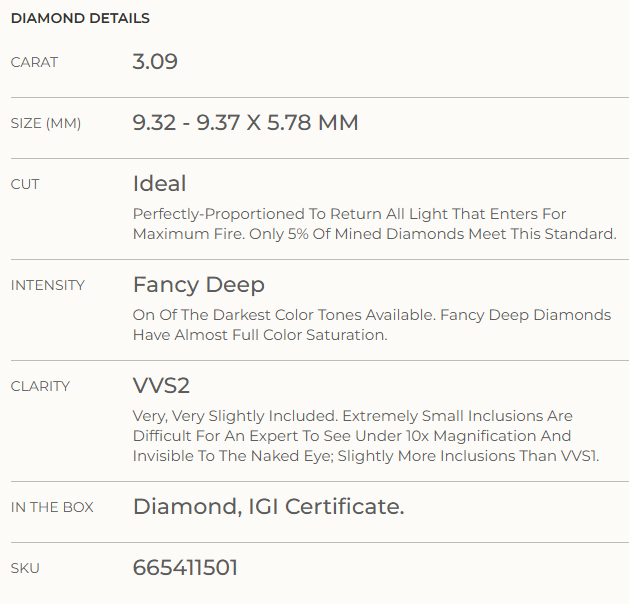
Task: Click the VVS2 clarity value
Action: click(x=161, y=386)
